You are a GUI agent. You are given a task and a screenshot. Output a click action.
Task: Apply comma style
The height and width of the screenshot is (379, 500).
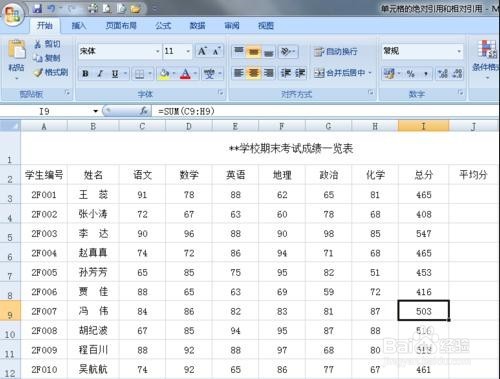tap(426, 74)
